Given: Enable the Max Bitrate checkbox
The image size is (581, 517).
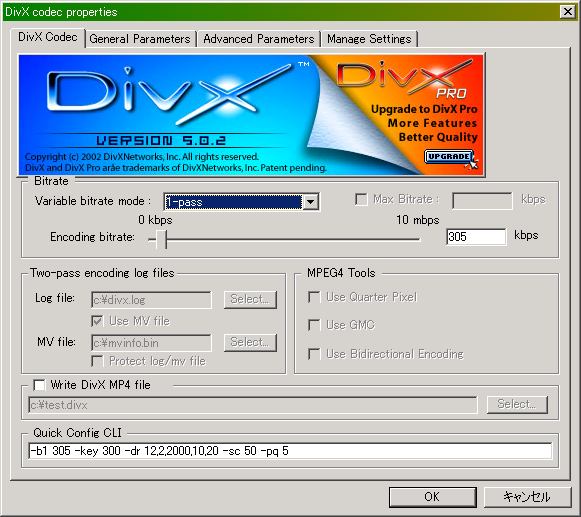Looking at the screenshot, I should [x=361, y=199].
